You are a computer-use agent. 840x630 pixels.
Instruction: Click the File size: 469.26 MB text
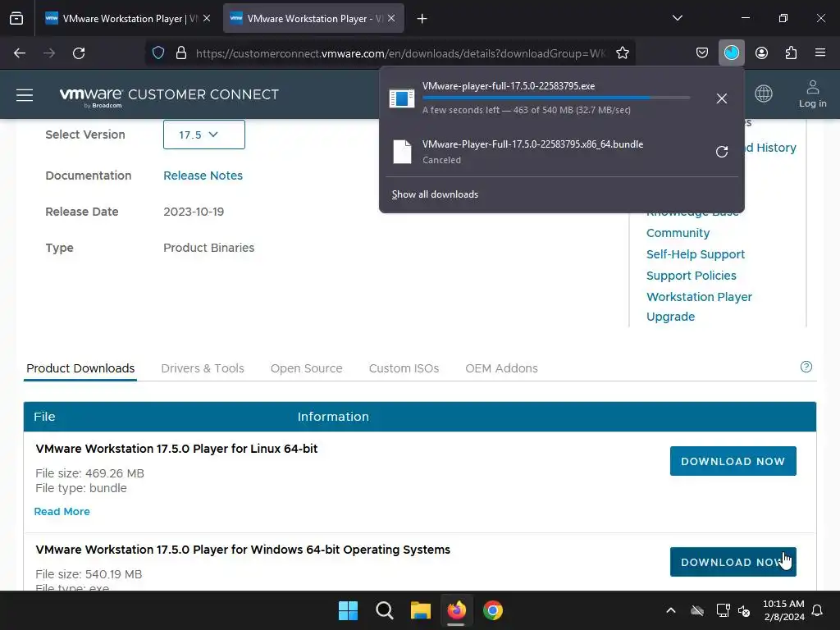[x=89, y=473]
